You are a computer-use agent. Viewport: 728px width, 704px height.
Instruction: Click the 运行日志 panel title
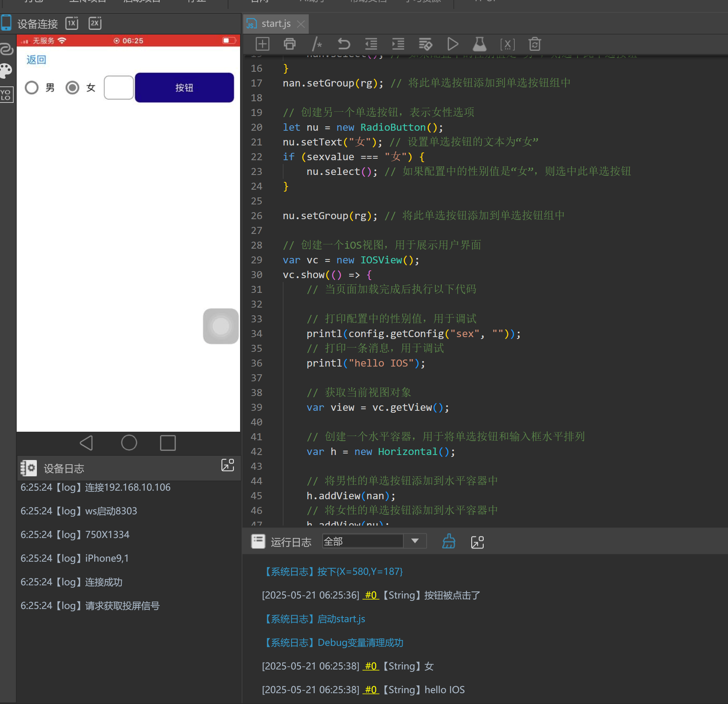[291, 542]
